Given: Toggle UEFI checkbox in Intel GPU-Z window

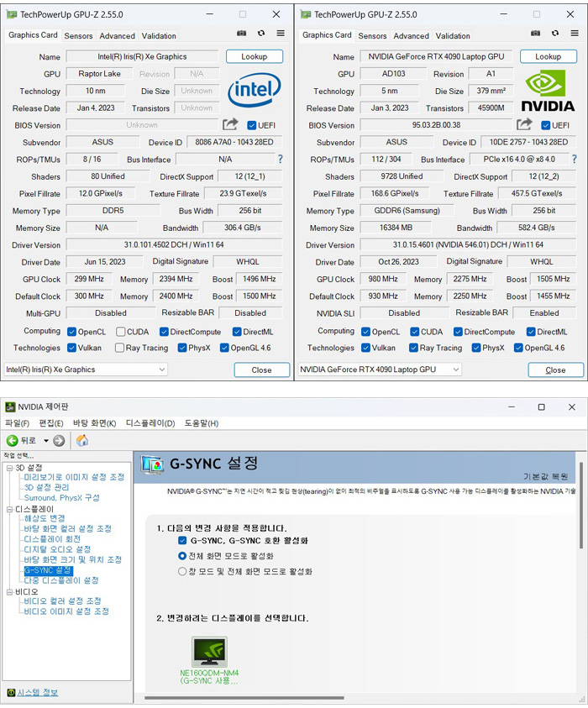Looking at the screenshot, I should [251, 125].
